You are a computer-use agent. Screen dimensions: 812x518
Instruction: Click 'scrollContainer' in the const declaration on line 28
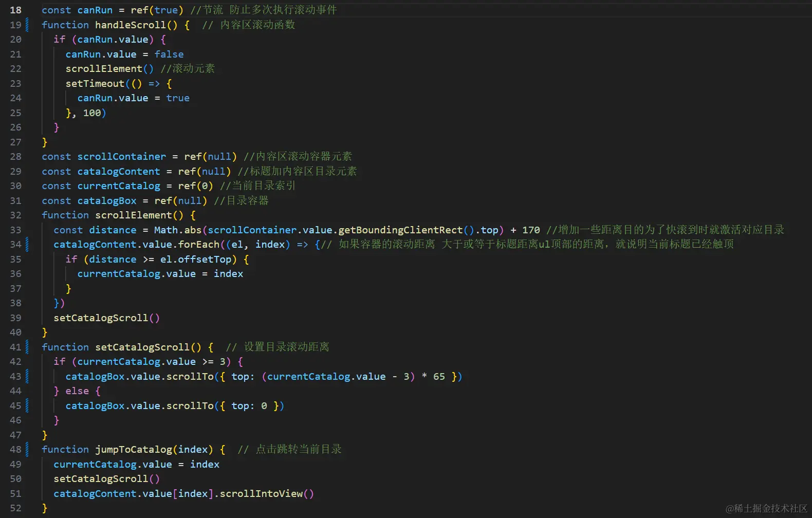(x=122, y=156)
